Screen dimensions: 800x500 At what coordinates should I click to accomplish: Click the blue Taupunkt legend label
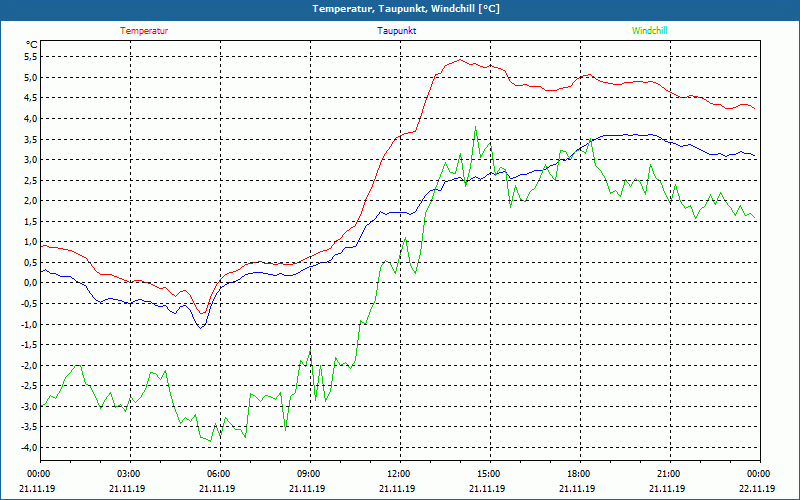tap(396, 31)
